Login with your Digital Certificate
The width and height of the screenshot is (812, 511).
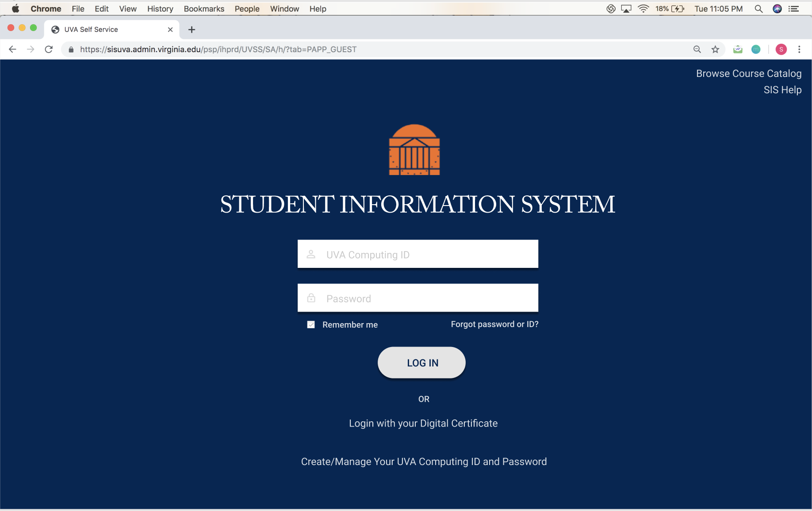[423, 423]
